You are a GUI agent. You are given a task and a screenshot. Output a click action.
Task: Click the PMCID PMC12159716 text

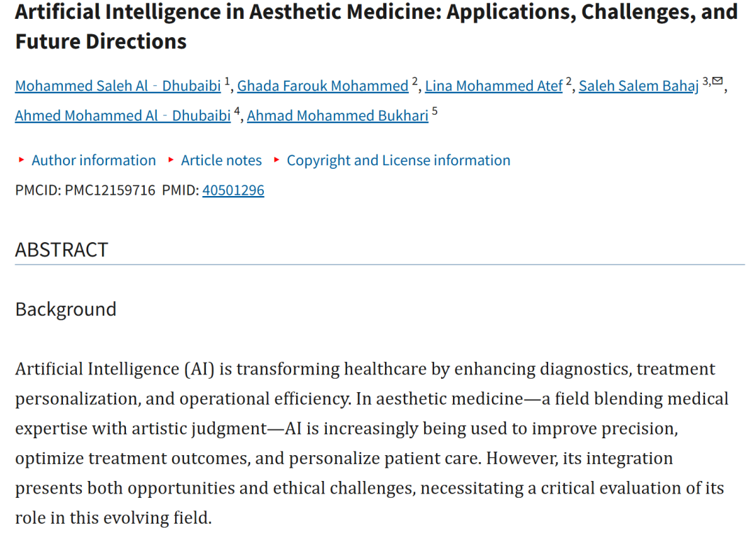pyautogui.click(x=85, y=190)
